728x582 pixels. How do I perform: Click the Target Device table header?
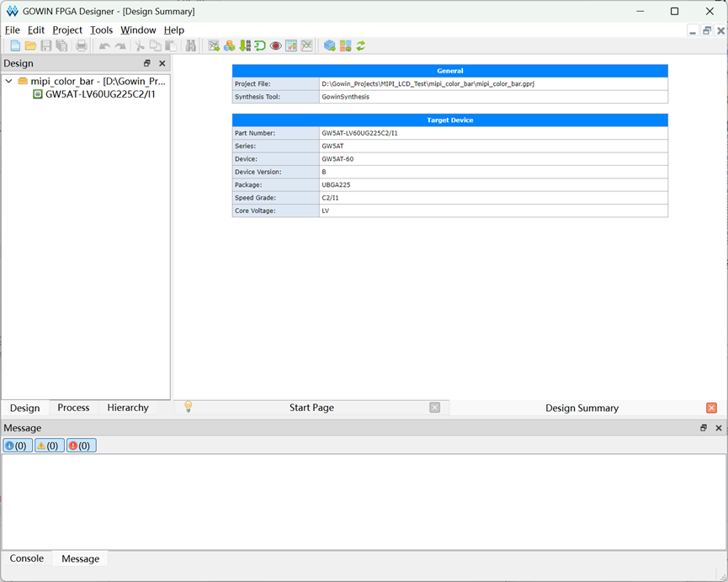tap(450, 120)
